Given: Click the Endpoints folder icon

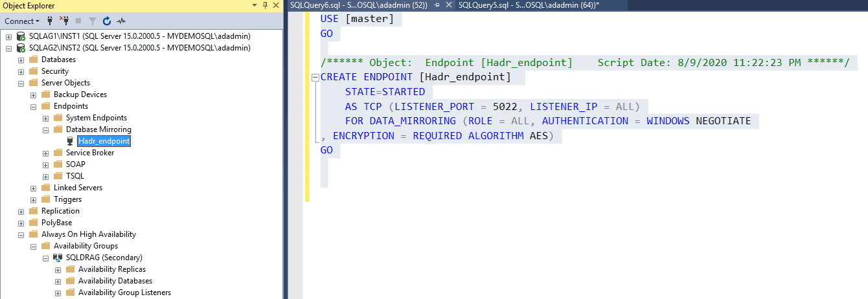Looking at the screenshot, I should [45, 106].
